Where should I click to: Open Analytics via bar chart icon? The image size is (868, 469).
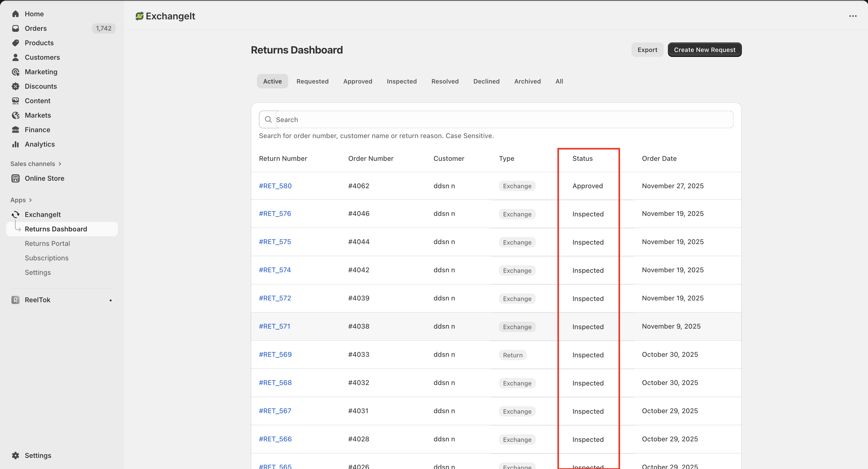click(x=16, y=144)
